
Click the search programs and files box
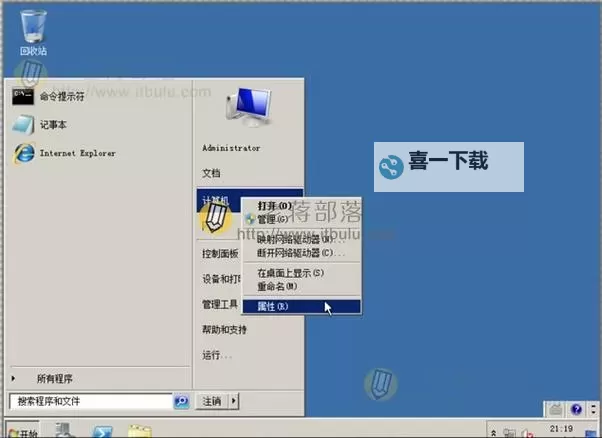[91, 401]
